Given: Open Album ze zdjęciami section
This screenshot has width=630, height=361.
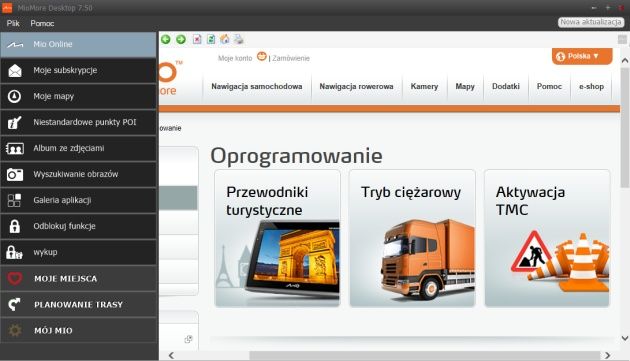Looking at the screenshot, I should [x=78, y=148].
